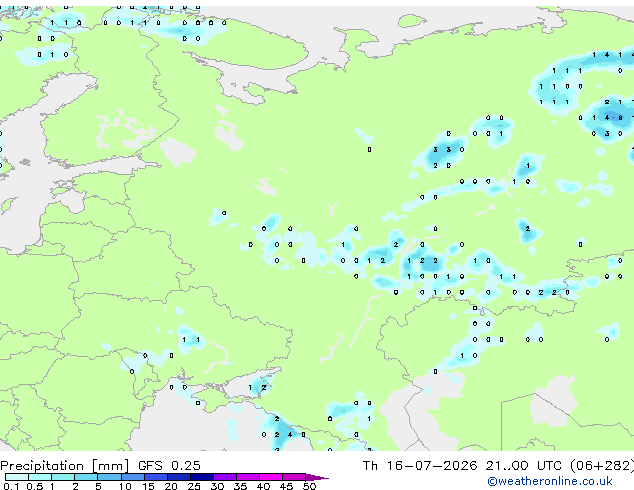
Task: Click the 50 legend scale label
Action: pos(309,486)
